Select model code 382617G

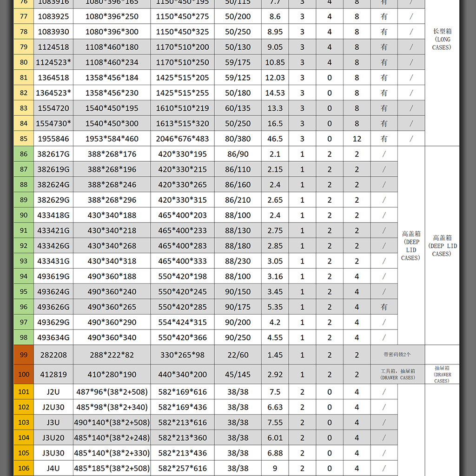click(53, 154)
